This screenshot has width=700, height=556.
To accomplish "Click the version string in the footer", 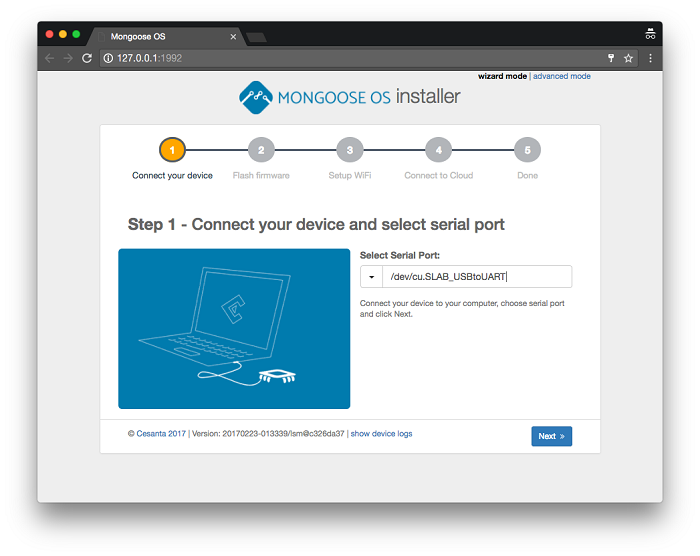I will tap(268, 434).
